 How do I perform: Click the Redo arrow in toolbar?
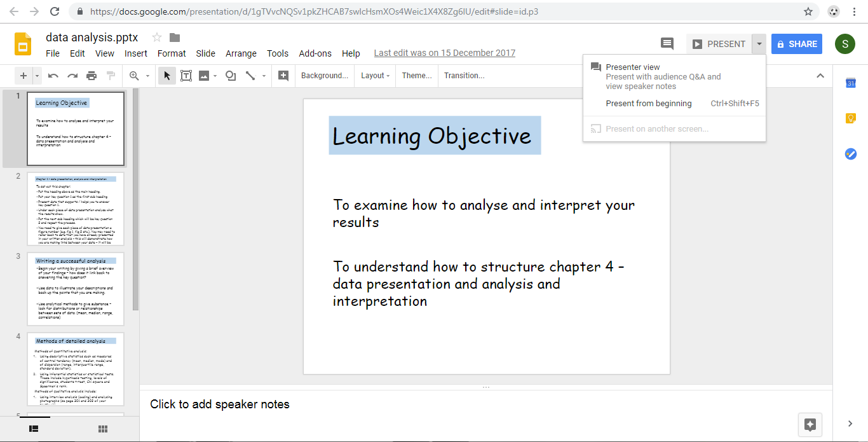click(72, 76)
